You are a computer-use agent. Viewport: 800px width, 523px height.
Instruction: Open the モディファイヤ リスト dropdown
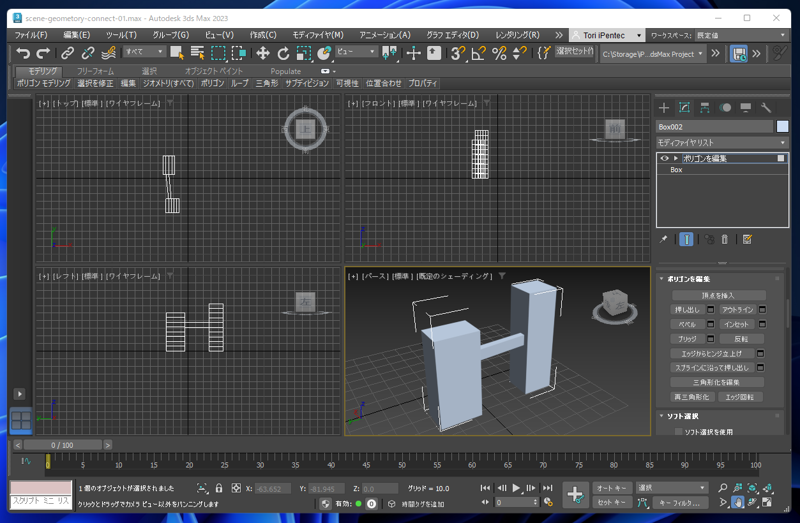click(722, 142)
